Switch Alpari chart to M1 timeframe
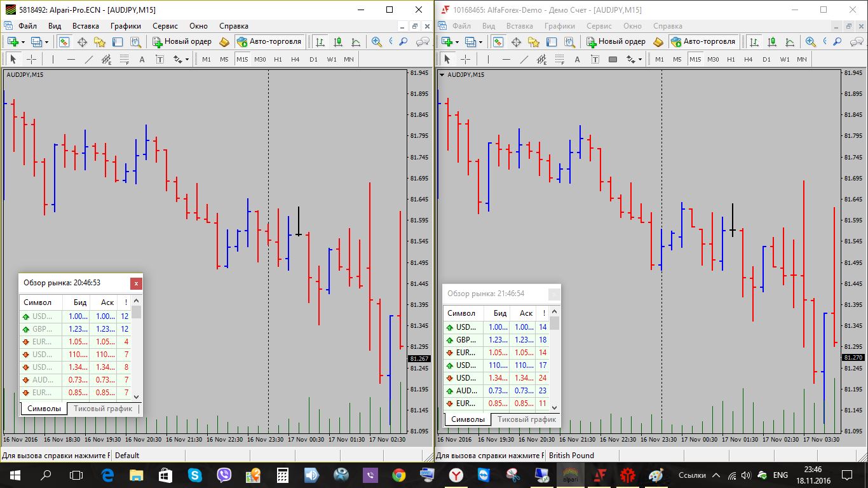Image resolution: width=868 pixels, height=488 pixels. point(207,59)
